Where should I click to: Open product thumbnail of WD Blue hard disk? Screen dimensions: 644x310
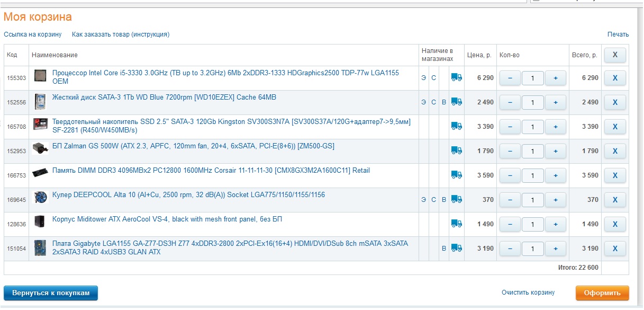click(40, 102)
